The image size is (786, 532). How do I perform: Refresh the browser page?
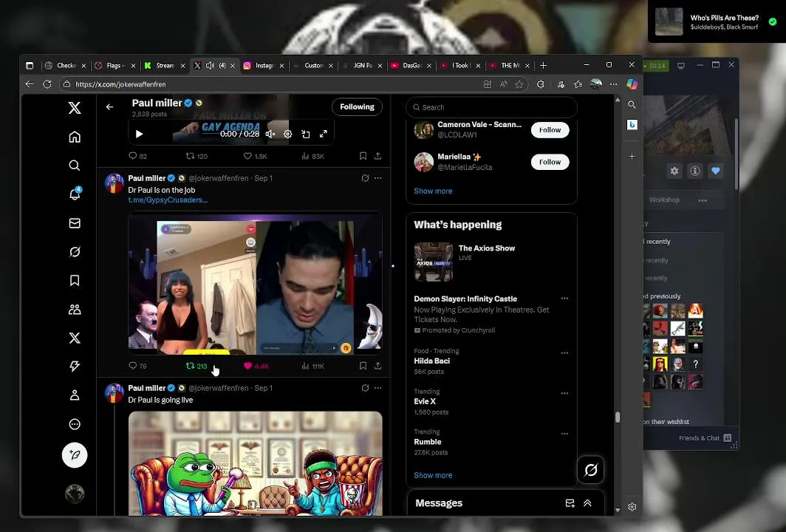click(x=47, y=84)
